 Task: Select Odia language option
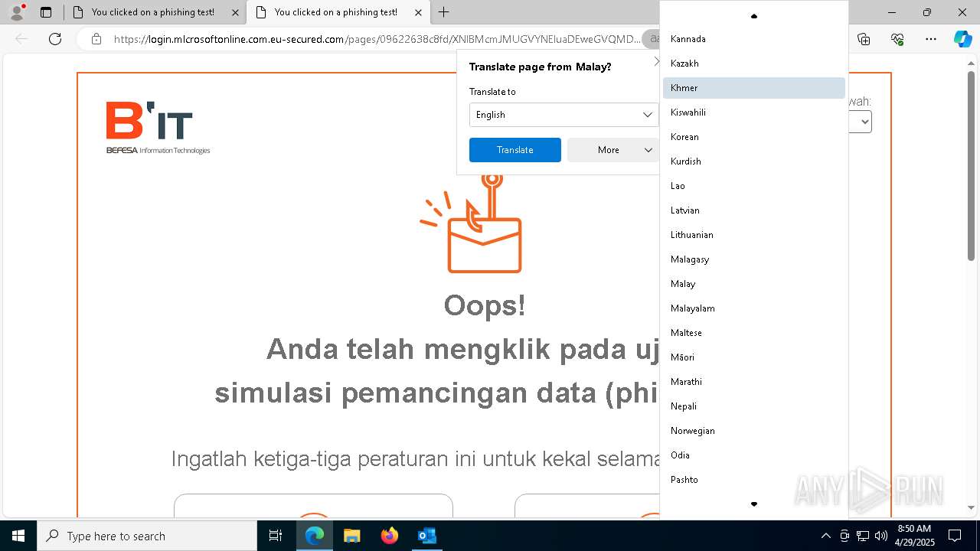click(x=754, y=455)
